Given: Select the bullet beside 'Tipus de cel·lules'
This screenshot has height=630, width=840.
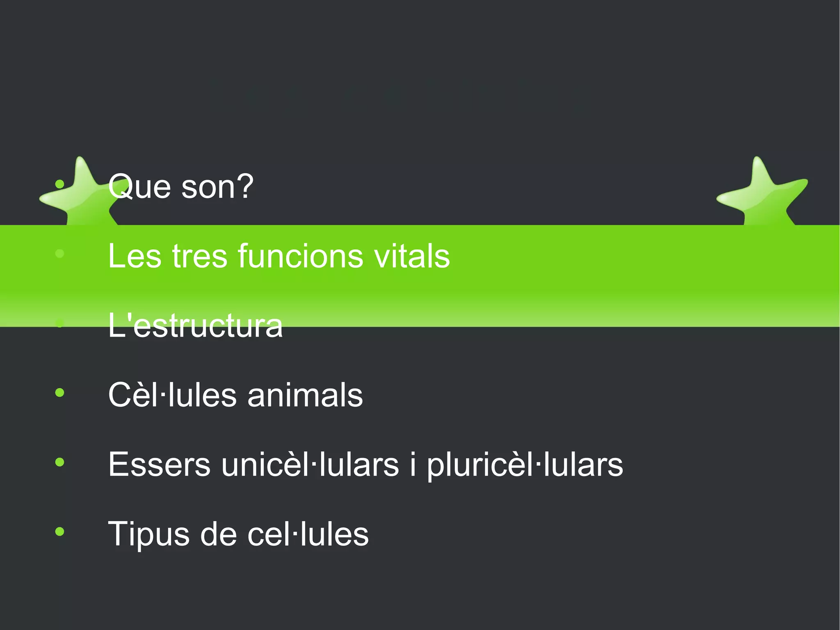Looking at the screenshot, I should point(60,532).
